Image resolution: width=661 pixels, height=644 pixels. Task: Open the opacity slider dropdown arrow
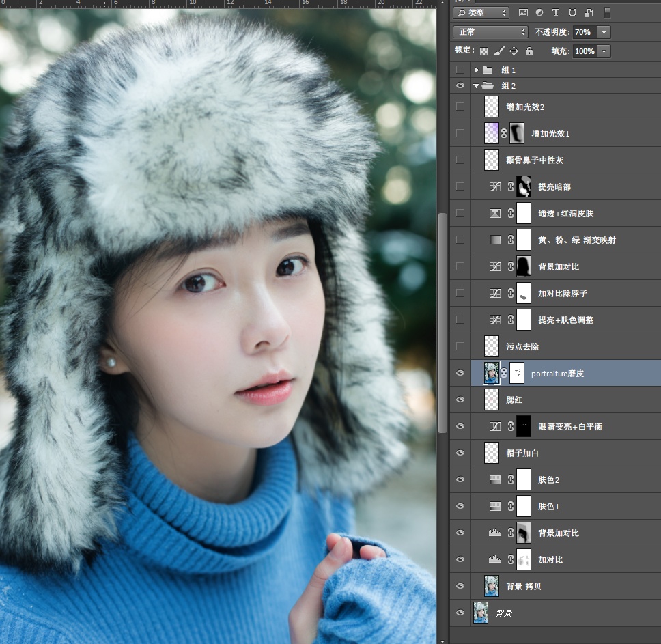[604, 32]
